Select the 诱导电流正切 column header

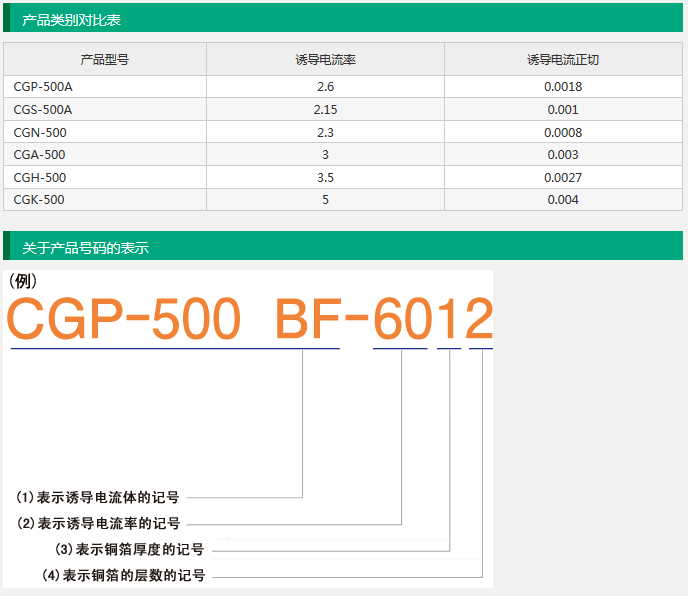tap(562, 60)
